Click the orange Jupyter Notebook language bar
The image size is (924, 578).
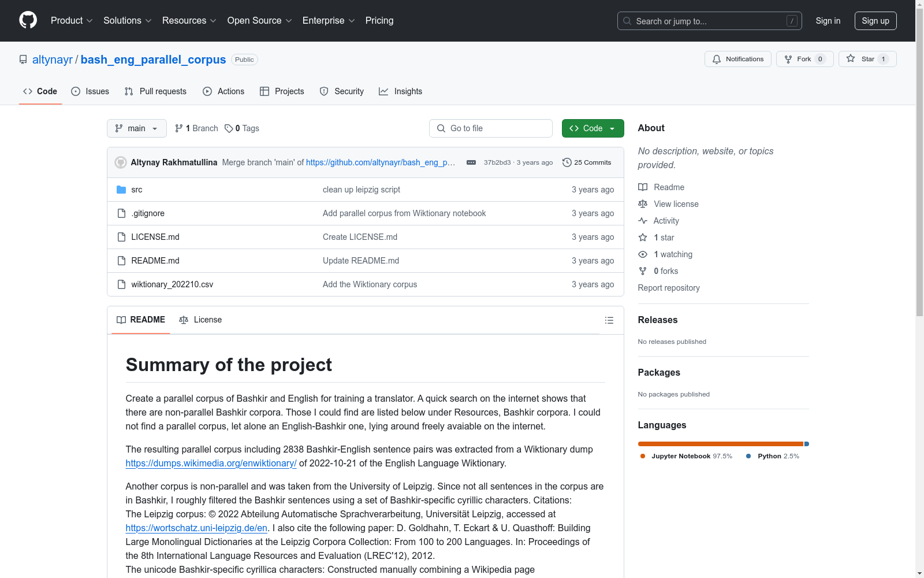coord(721,444)
